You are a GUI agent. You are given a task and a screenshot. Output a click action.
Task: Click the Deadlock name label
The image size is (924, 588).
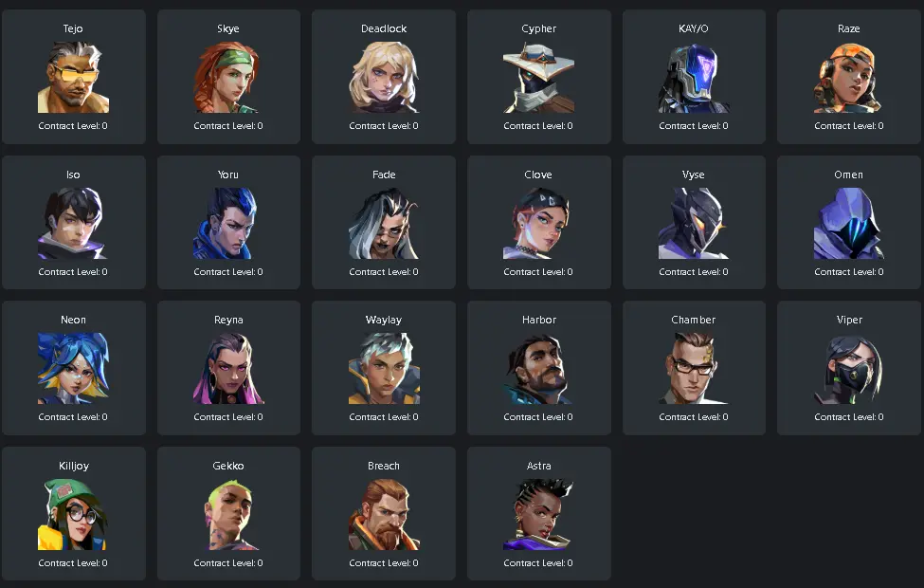coord(384,28)
